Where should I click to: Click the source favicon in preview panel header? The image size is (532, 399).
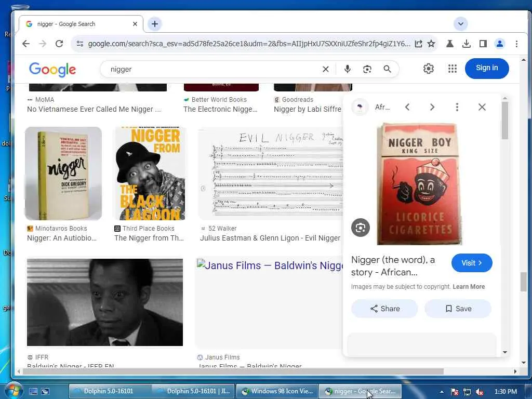tap(360, 107)
